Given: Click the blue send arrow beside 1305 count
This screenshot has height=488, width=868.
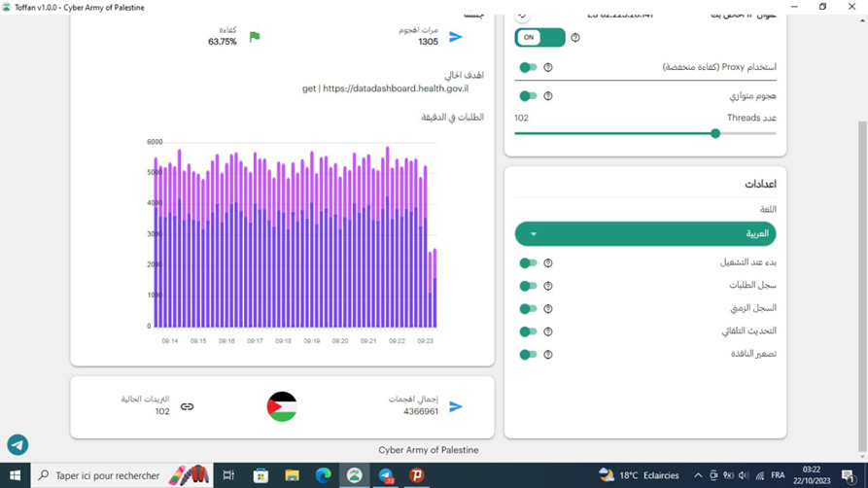Looking at the screenshot, I should click(456, 37).
